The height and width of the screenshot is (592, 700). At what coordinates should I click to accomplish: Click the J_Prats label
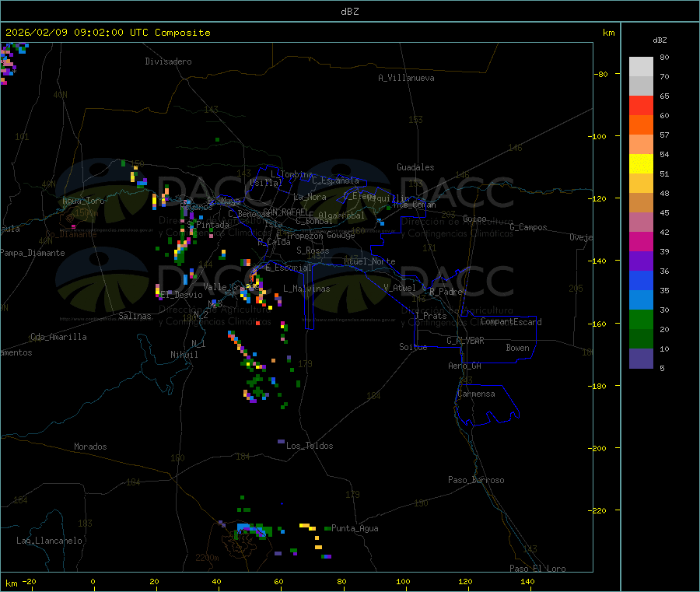tap(431, 316)
